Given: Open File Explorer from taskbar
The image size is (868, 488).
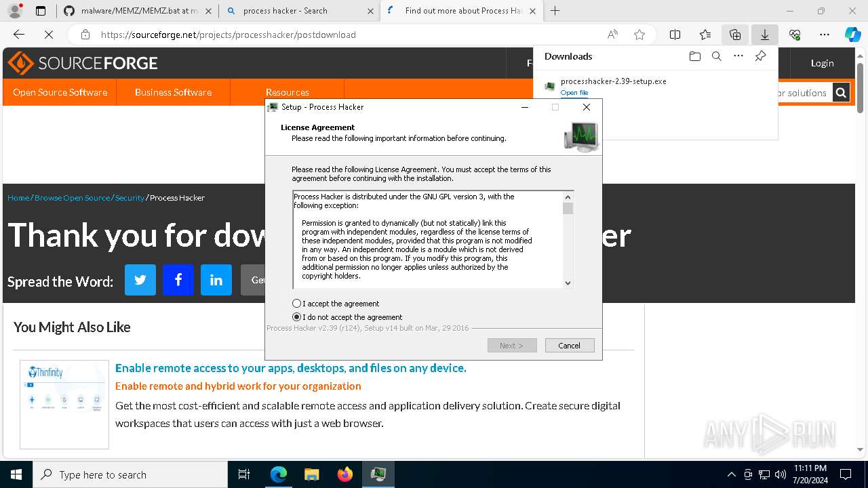Looking at the screenshot, I should pyautogui.click(x=311, y=474).
